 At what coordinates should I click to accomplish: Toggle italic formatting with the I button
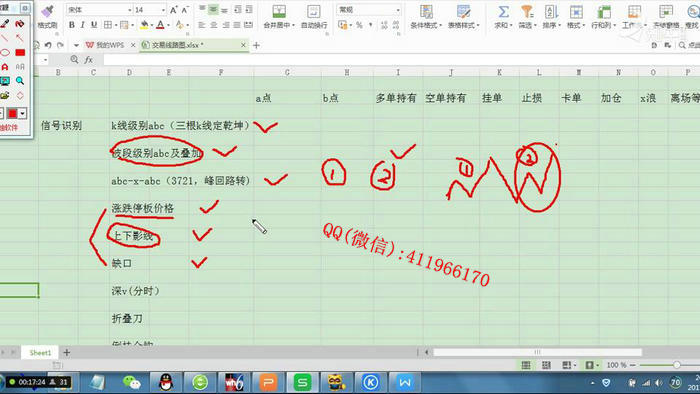[x=83, y=25]
